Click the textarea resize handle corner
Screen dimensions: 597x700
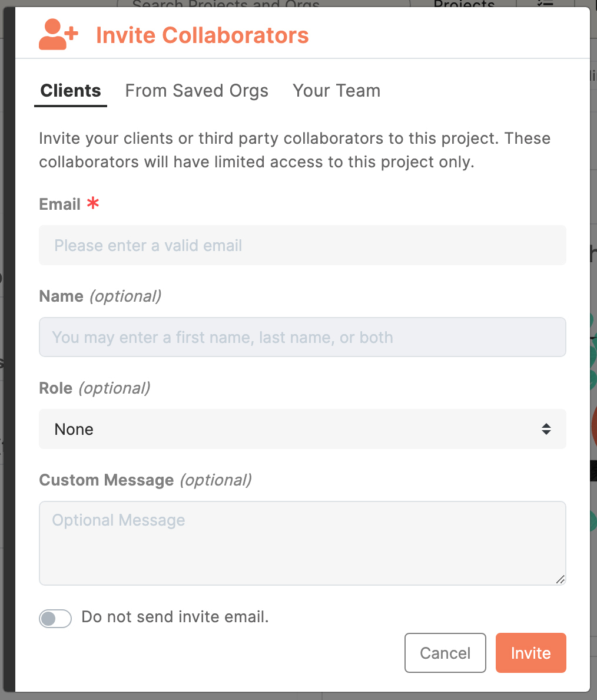coord(560,579)
